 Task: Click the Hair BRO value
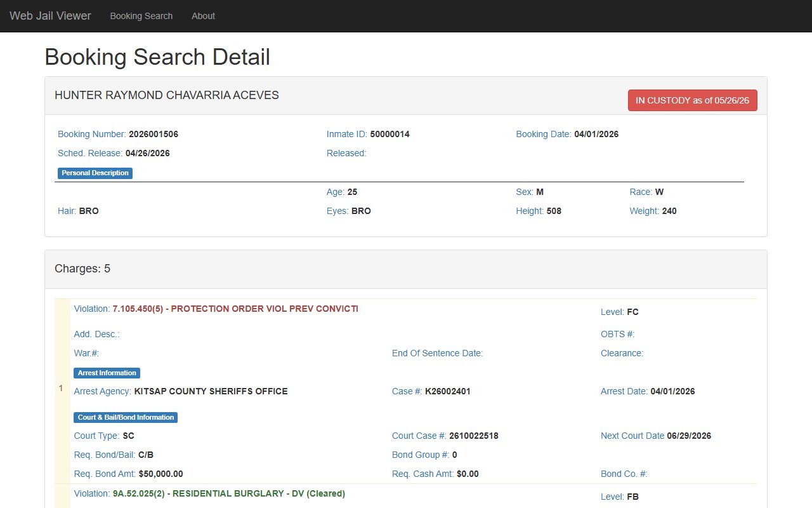pyautogui.click(x=89, y=211)
